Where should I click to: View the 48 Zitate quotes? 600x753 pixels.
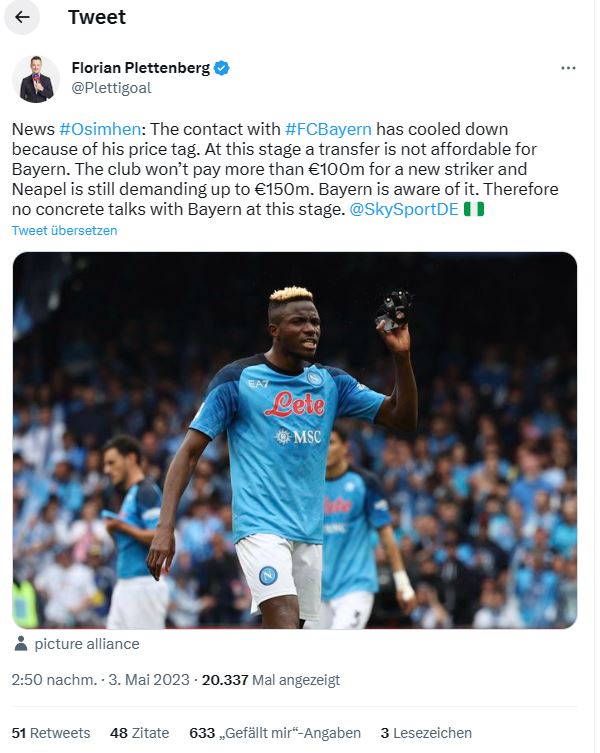point(139,733)
